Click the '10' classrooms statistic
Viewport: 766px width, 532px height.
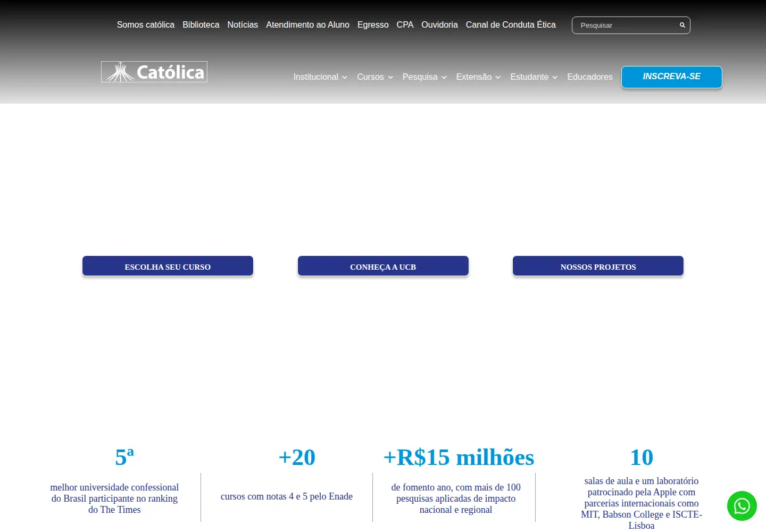point(642,457)
